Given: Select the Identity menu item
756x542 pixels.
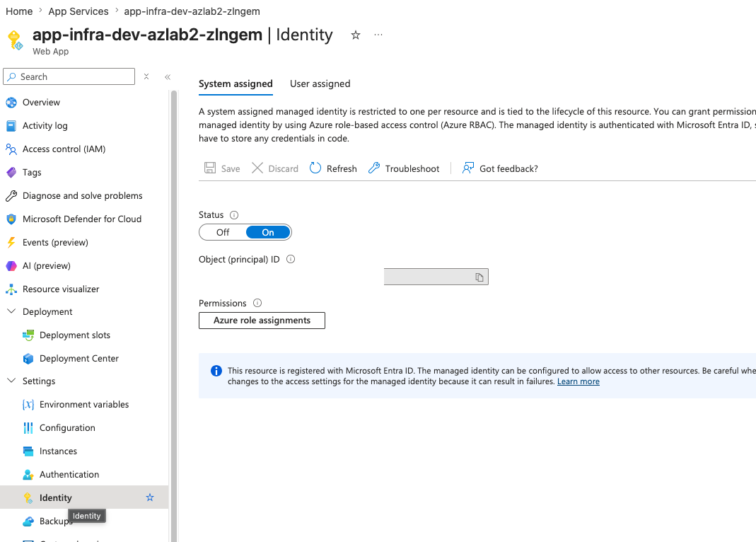Looking at the screenshot, I should click(84, 497).
